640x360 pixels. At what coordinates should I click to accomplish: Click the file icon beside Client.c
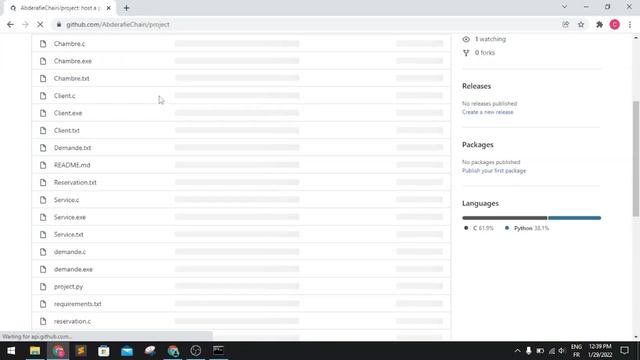[43, 96]
